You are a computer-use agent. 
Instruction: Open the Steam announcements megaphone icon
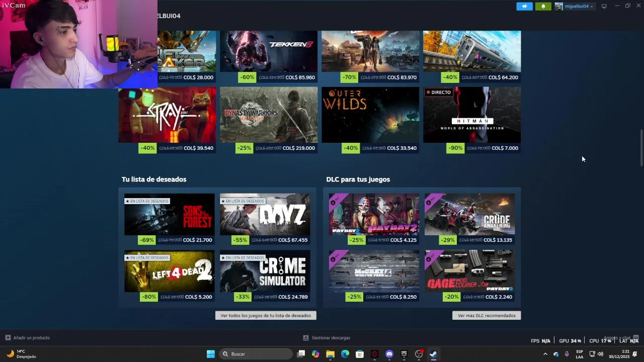click(524, 7)
